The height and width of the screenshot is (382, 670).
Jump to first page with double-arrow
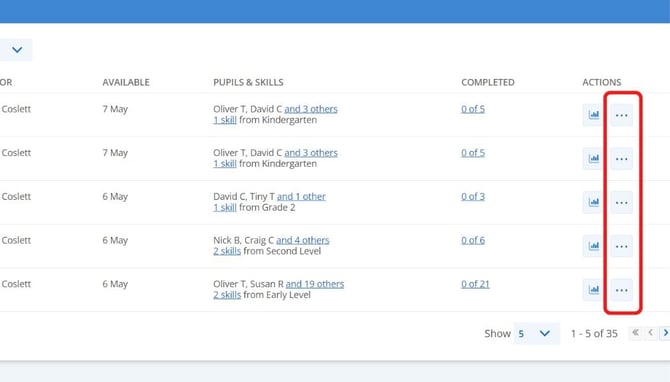[x=635, y=333]
